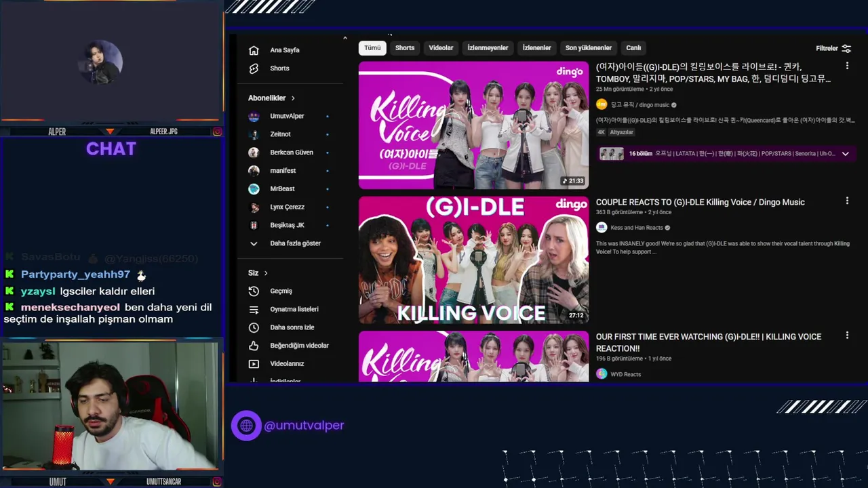This screenshot has height=488, width=868.
Task: Open Kess and Han Reacts channel name
Action: tap(637, 228)
